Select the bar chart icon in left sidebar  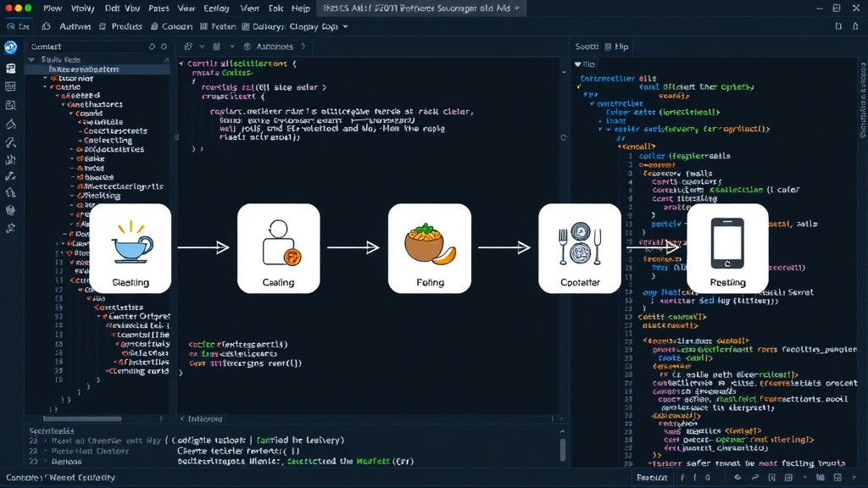coord(10,160)
